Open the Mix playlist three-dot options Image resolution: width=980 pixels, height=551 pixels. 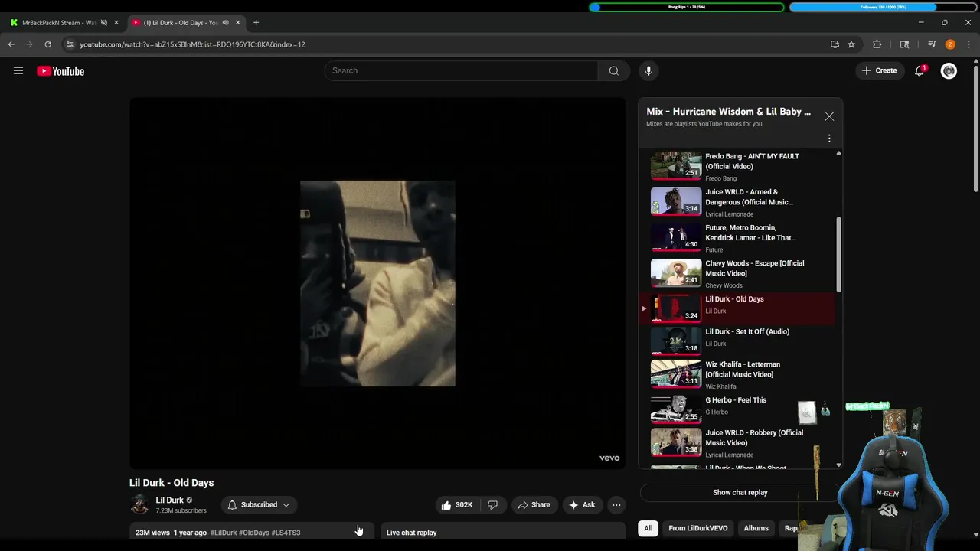(829, 139)
